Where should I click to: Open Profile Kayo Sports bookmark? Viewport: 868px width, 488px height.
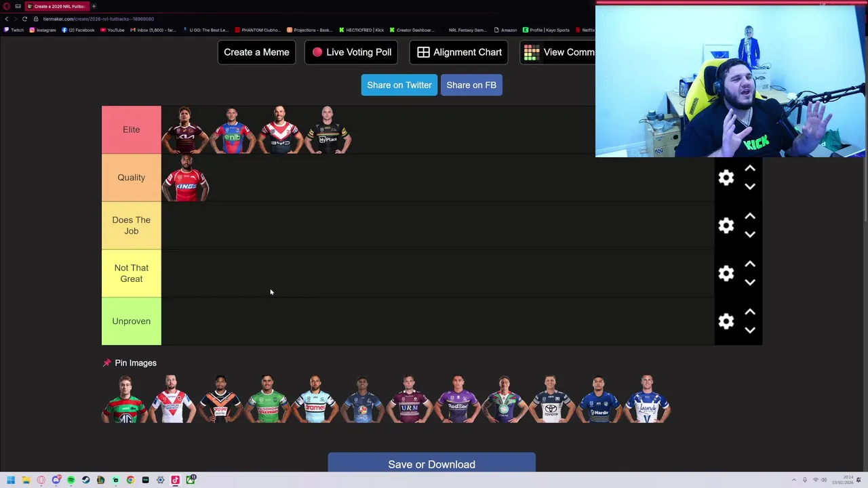[x=547, y=30]
